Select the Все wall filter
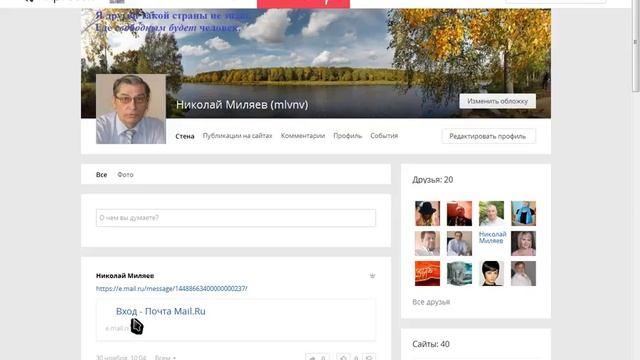 point(102,175)
